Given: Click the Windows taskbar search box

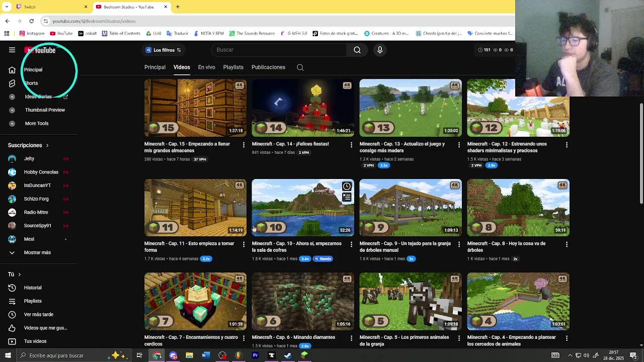Looking at the screenshot, I should [73, 355].
